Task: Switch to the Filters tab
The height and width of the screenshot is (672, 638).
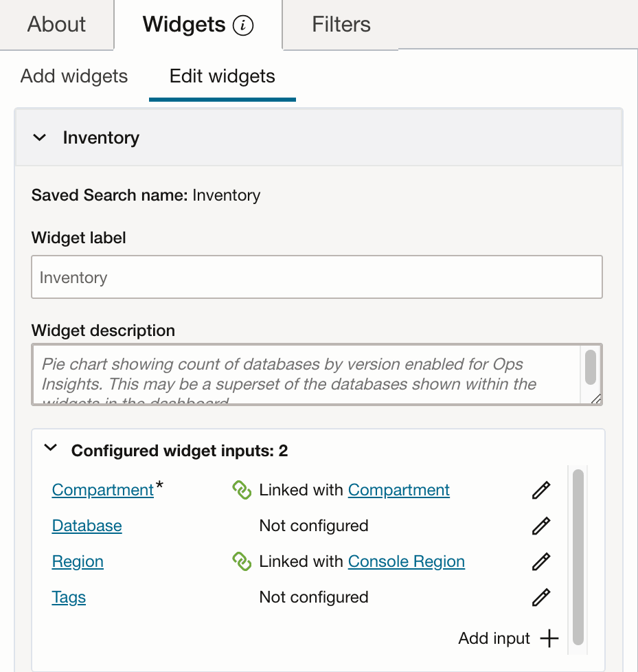Action: click(340, 25)
